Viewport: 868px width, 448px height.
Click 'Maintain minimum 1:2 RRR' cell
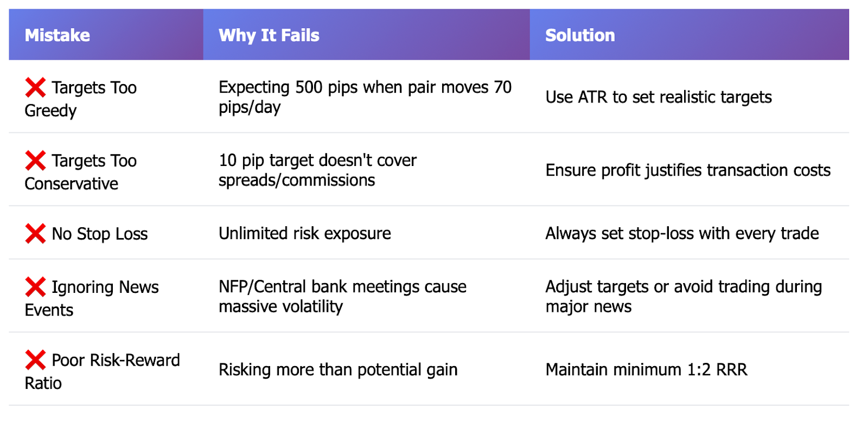[646, 370]
